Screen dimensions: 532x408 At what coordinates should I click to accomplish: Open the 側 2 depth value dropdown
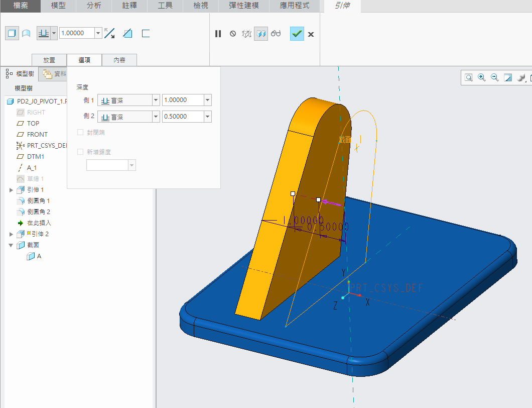[x=207, y=117]
